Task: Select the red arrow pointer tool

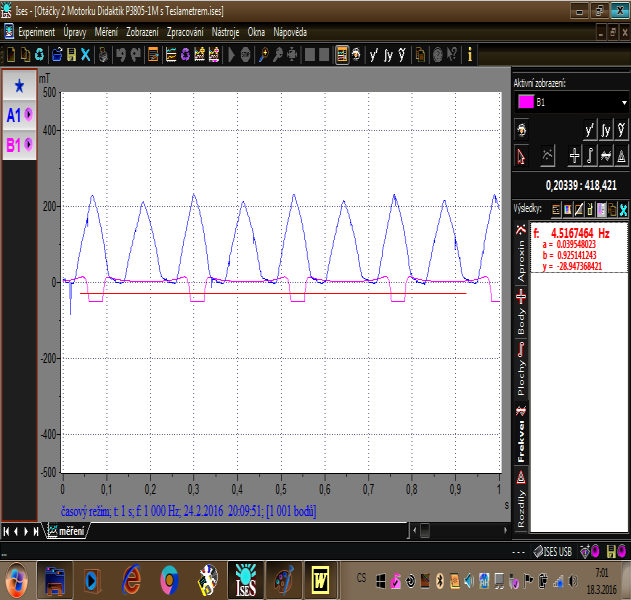Action: [x=521, y=156]
